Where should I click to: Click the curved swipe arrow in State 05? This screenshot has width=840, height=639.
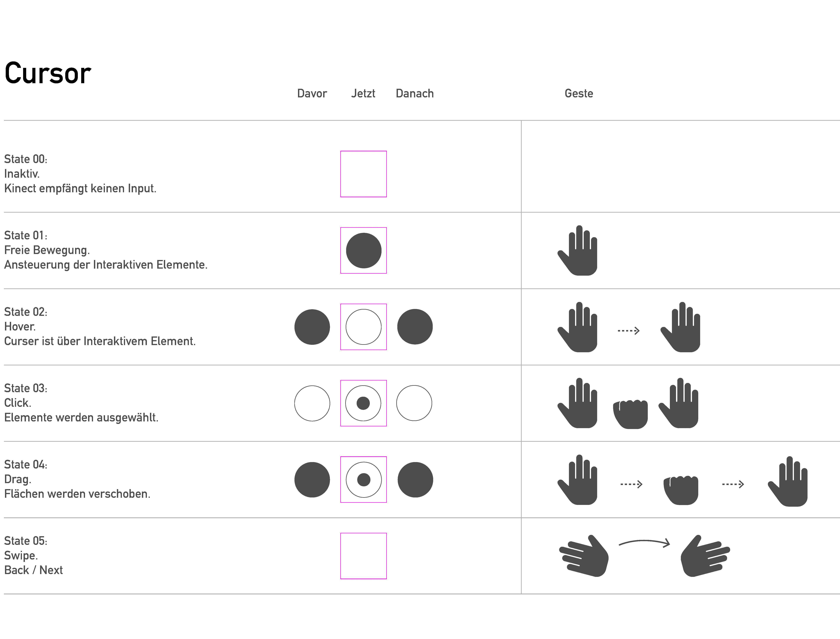coord(644,543)
